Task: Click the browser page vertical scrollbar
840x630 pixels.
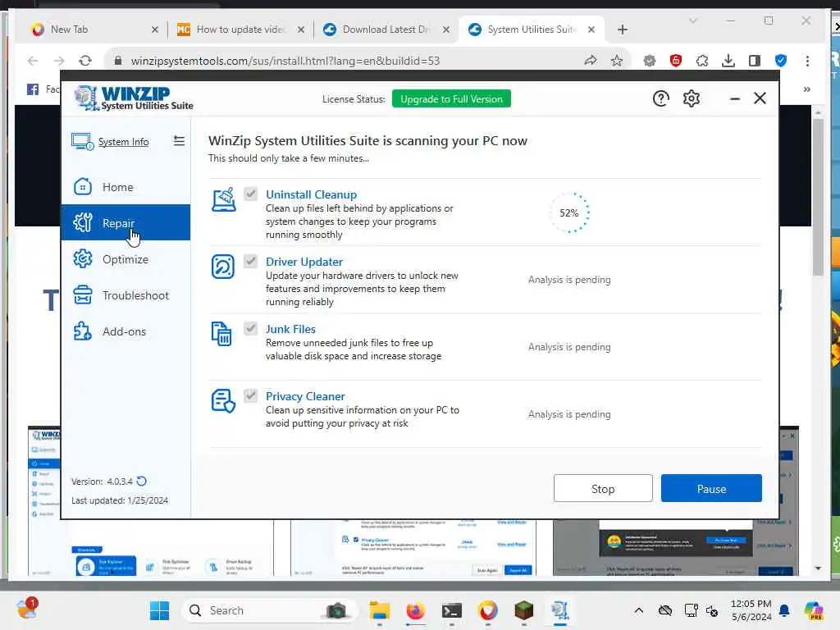Action: click(x=818, y=197)
